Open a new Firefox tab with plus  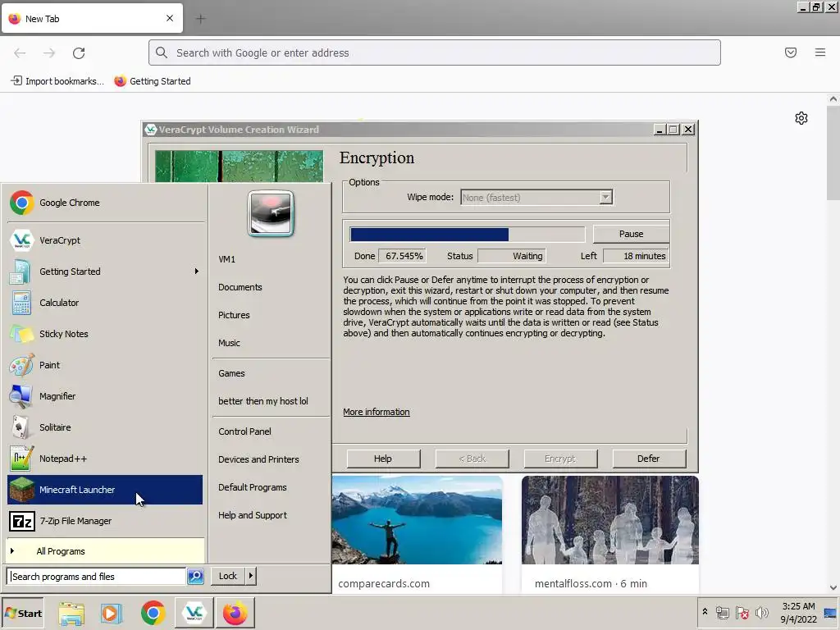[201, 19]
